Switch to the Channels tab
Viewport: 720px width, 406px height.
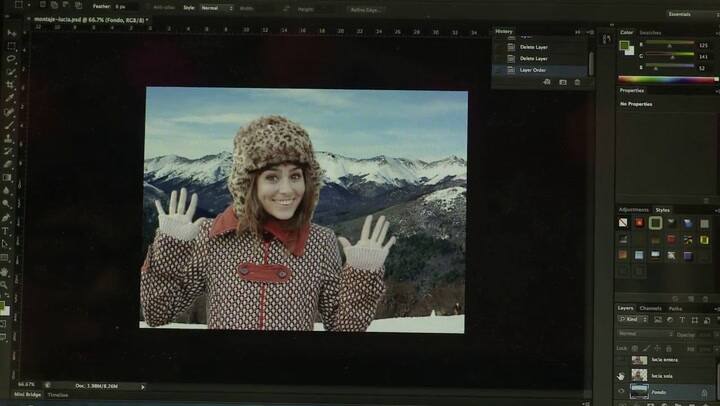click(650, 308)
